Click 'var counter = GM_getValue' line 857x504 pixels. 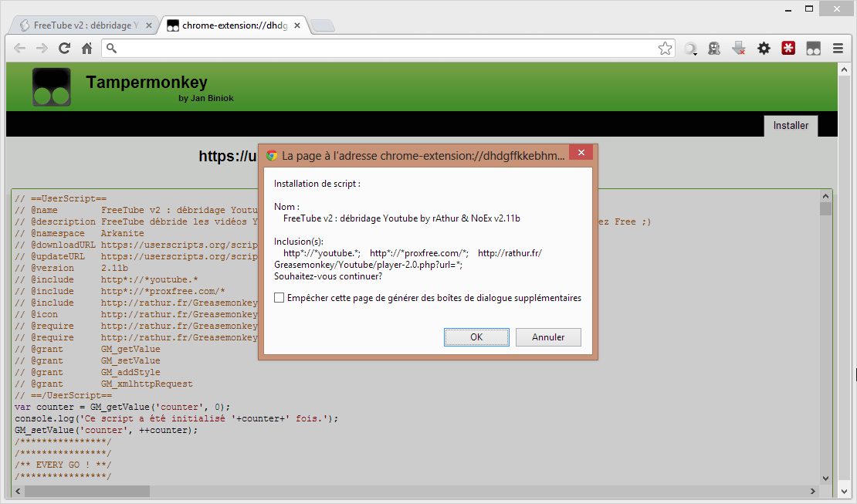tap(123, 408)
